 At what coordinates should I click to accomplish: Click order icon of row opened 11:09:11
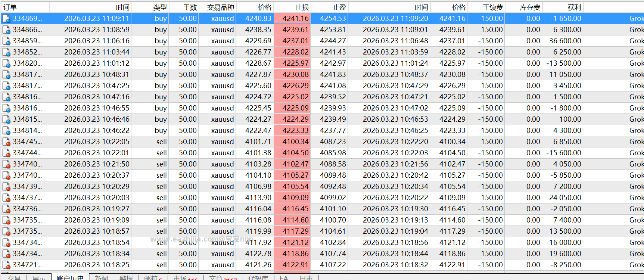pyautogui.click(x=6, y=19)
